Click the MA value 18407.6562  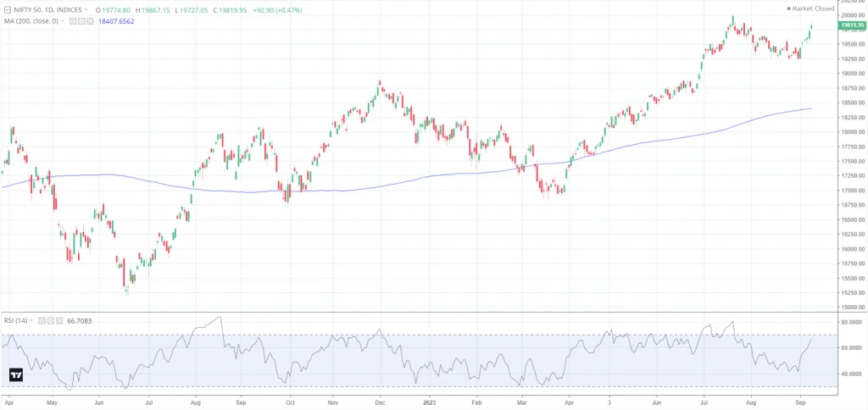pos(116,21)
